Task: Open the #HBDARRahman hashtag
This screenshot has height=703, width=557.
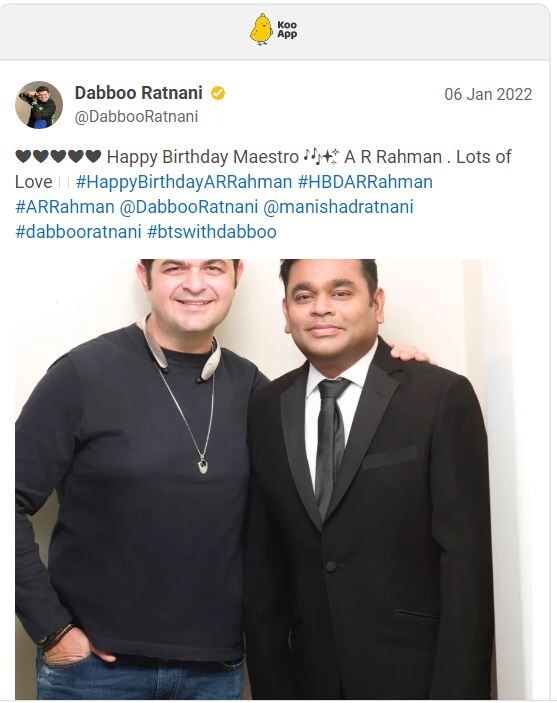Action: [365, 182]
